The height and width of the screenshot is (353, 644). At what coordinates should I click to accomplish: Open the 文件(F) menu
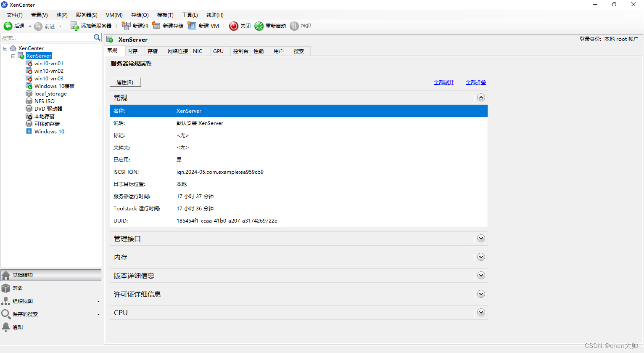pos(15,15)
